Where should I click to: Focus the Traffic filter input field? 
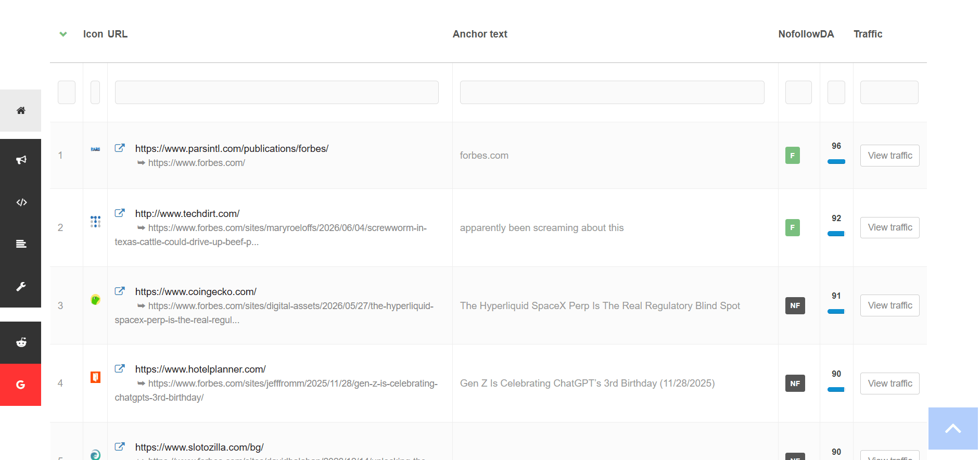click(889, 92)
